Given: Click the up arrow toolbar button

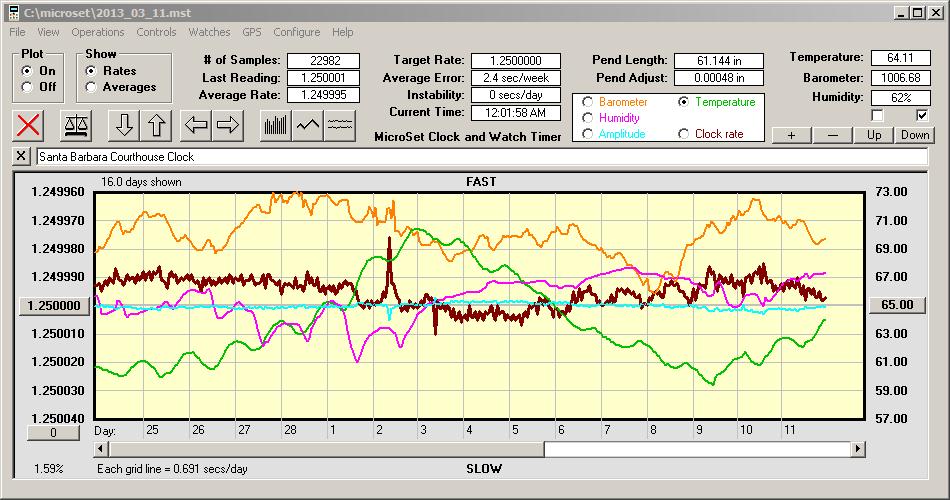Looking at the screenshot, I should [158, 125].
